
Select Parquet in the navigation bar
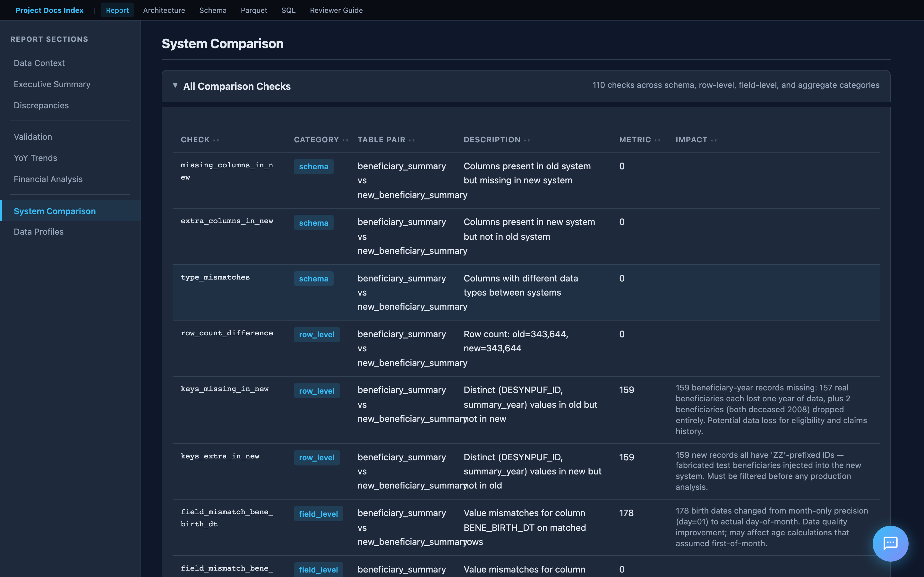(253, 10)
